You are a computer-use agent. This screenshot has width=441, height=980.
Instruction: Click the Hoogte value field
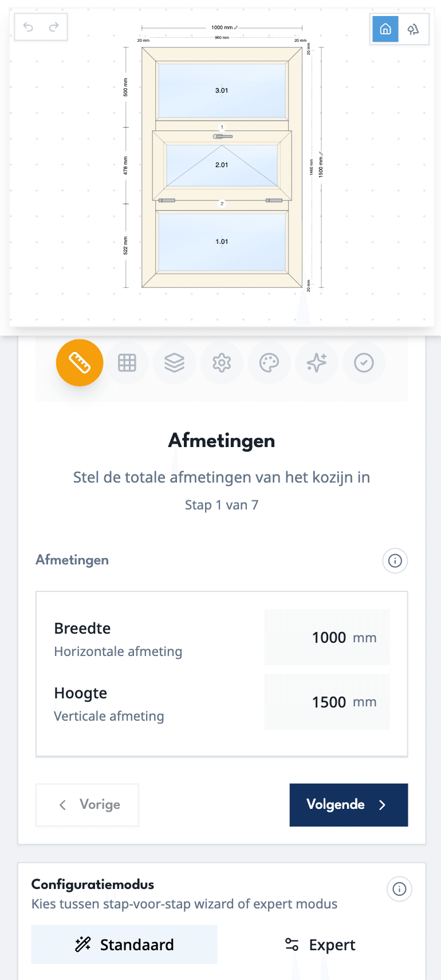[326, 701]
